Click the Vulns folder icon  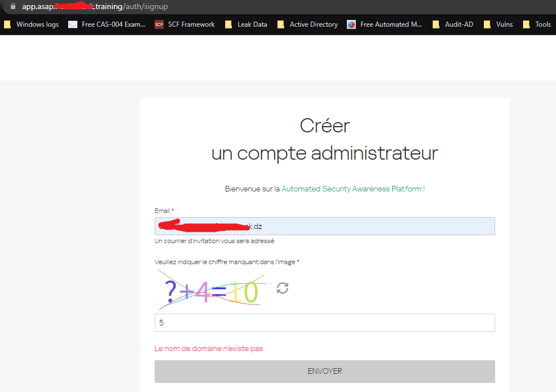point(487,24)
